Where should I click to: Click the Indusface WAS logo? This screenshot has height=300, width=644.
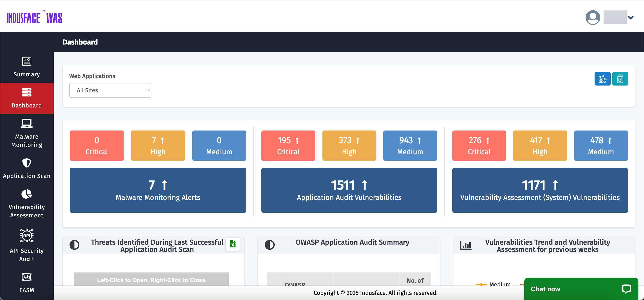point(34,18)
